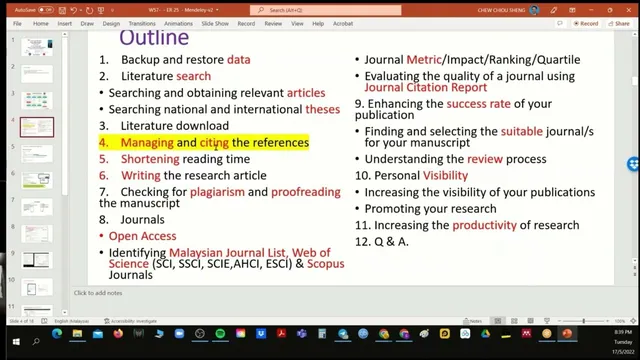Open the File menu
Screen dimensions: 640x360
pos(17,24)
